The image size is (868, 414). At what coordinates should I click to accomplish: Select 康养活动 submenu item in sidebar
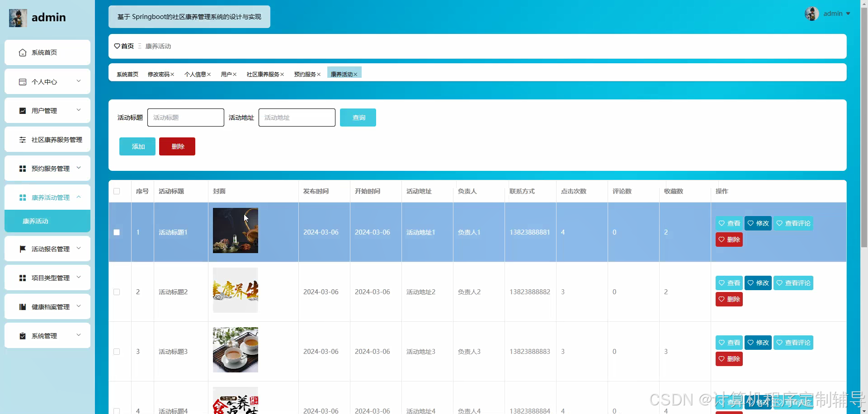47,221
